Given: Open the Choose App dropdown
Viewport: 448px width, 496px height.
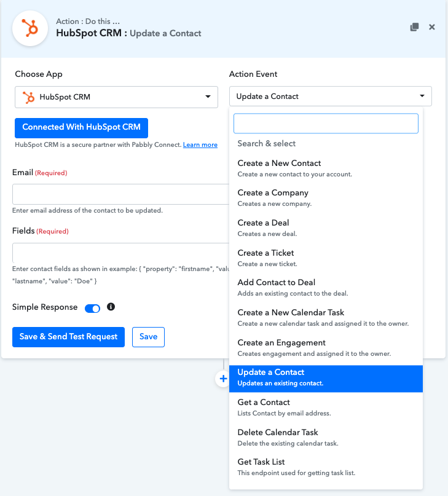Looking at the screenshot, I should click(x=116, y=96).
